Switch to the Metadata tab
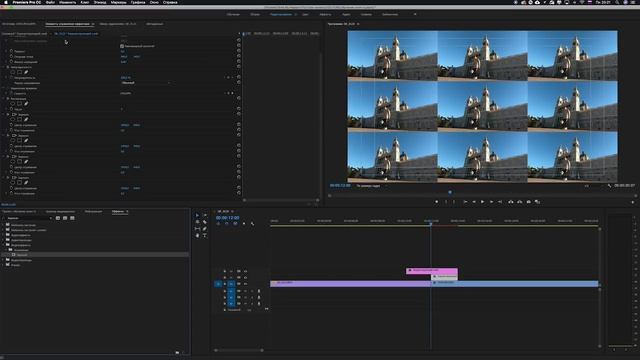 (x=154, y=24)
